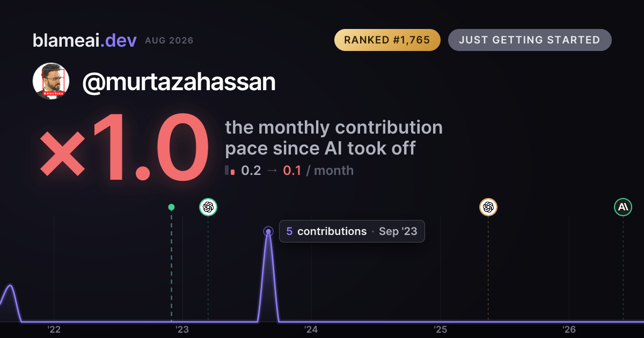The image size is (644, 338).
Task: Open the @murtazahassan username
Action: 179,82
